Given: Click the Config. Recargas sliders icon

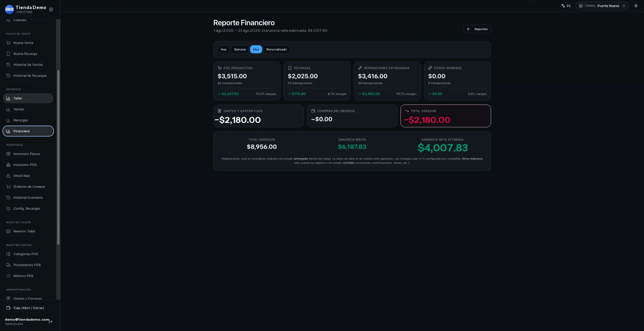Looking at the screenshot, I should tap(8, 209).
